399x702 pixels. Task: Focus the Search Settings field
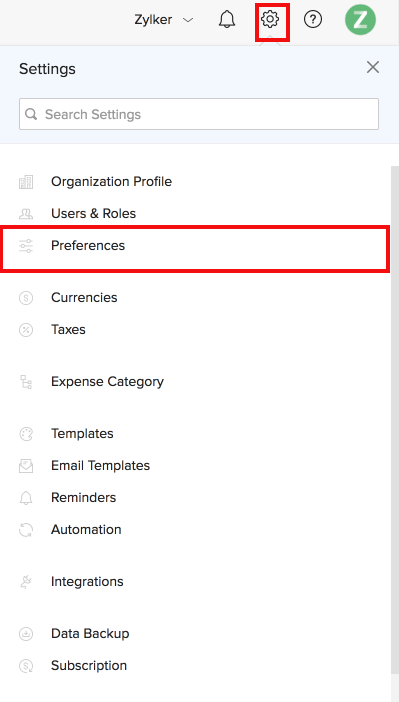tap(199, 114)
